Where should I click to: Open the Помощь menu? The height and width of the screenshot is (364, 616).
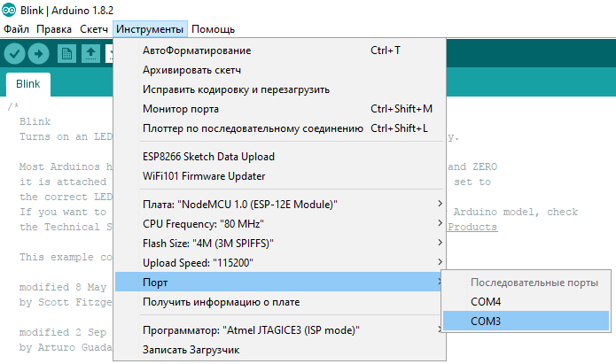[213, 29]
